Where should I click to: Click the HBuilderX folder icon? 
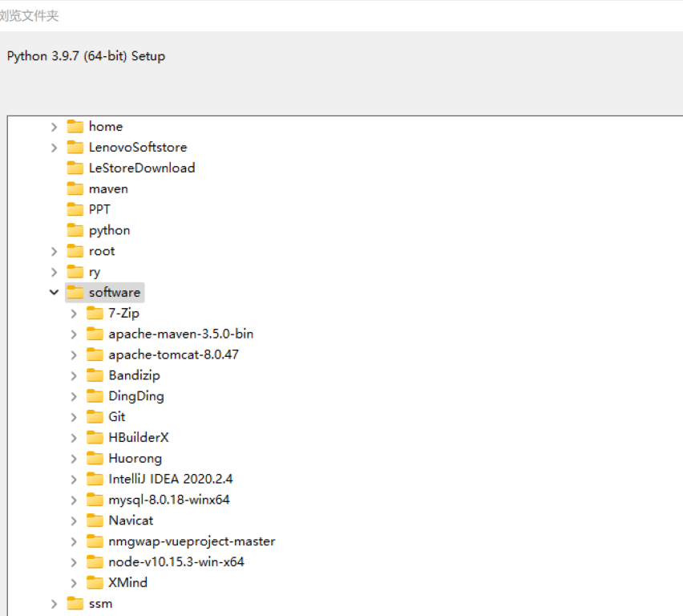coord(95,438)
